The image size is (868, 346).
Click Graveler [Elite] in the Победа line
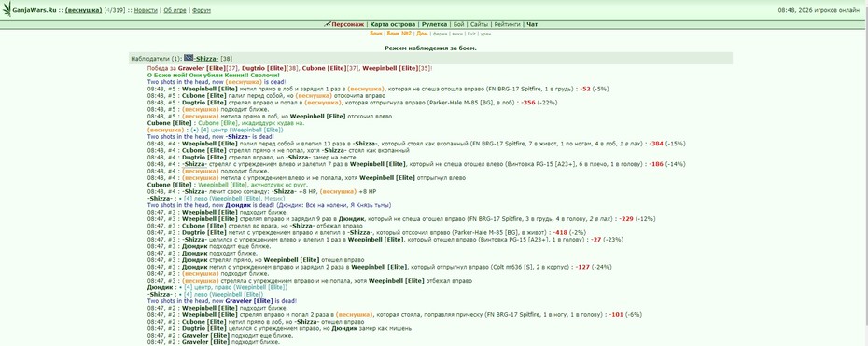pos(202,68)
